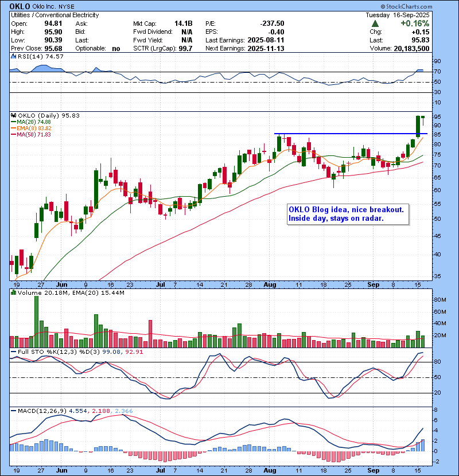Click the 'Volume 20.18M, EMA(20) 15.44M' panel label

coord(71,293)
